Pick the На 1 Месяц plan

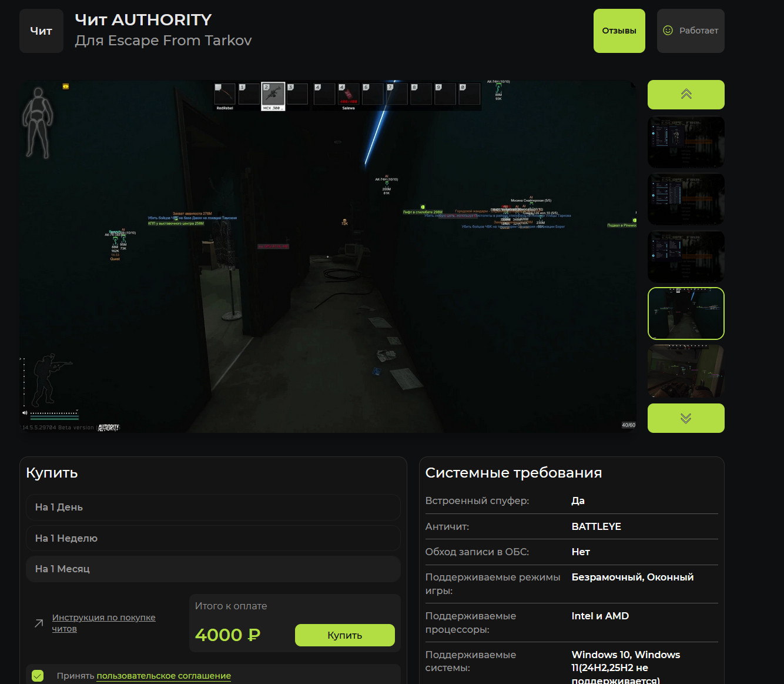coord(213,569)
